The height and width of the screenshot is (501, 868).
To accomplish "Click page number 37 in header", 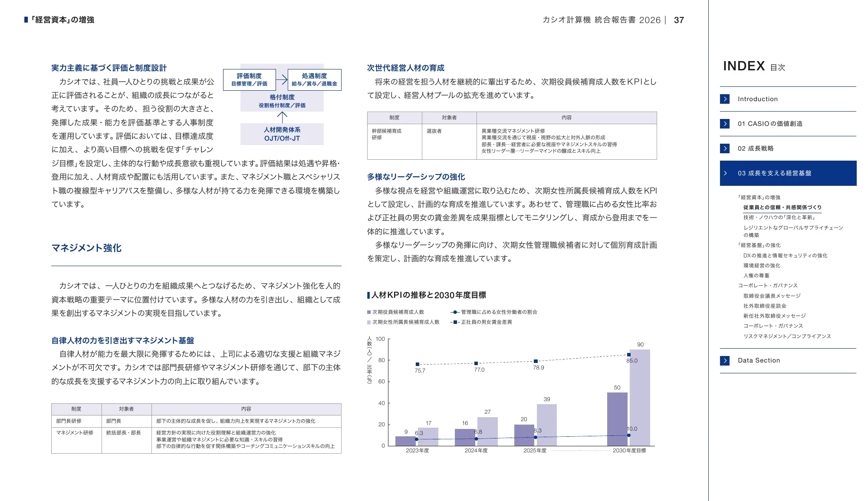I will point(679,20).
